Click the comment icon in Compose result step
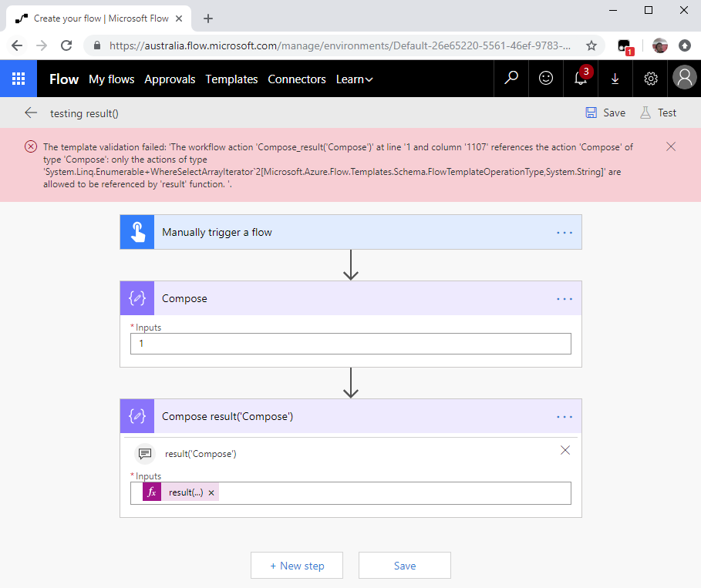 coord(144,454)
